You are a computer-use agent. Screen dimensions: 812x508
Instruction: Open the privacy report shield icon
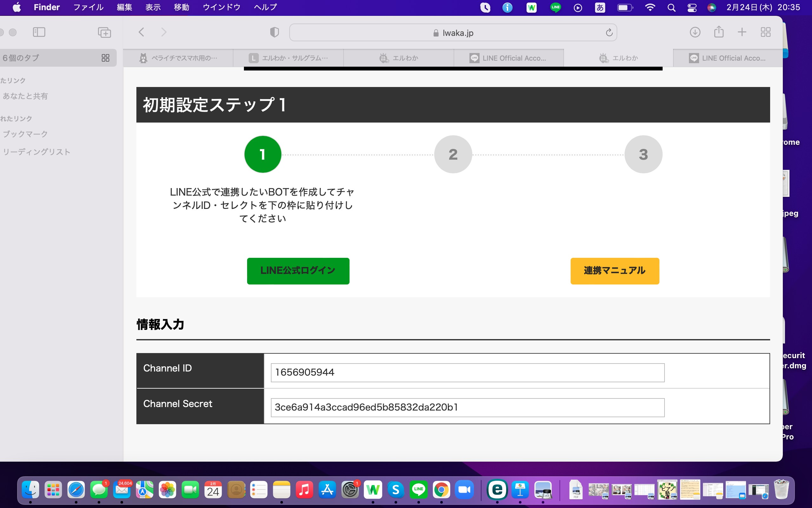(x=274, y=32)
